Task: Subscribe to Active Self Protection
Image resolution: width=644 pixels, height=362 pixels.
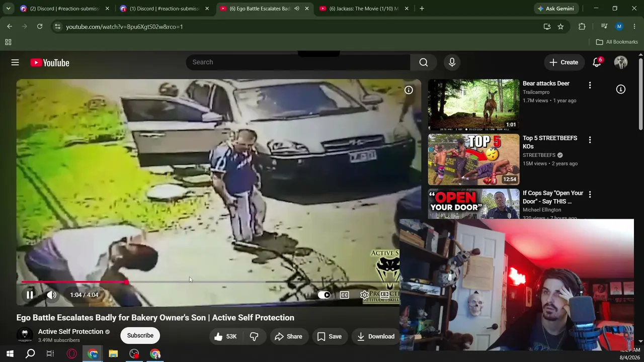Action: click(140, 336)
